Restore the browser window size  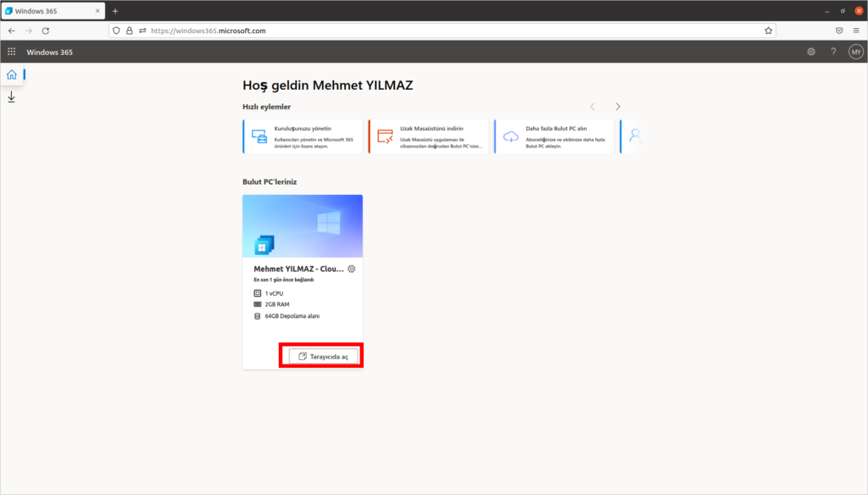point(843,11)
